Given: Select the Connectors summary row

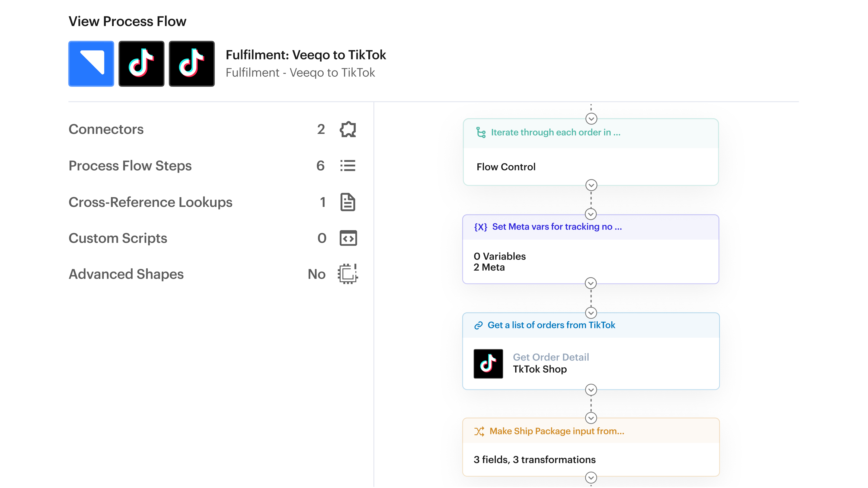Looking at the screenshot, I should pyautogui.click(x=106, y=129).
